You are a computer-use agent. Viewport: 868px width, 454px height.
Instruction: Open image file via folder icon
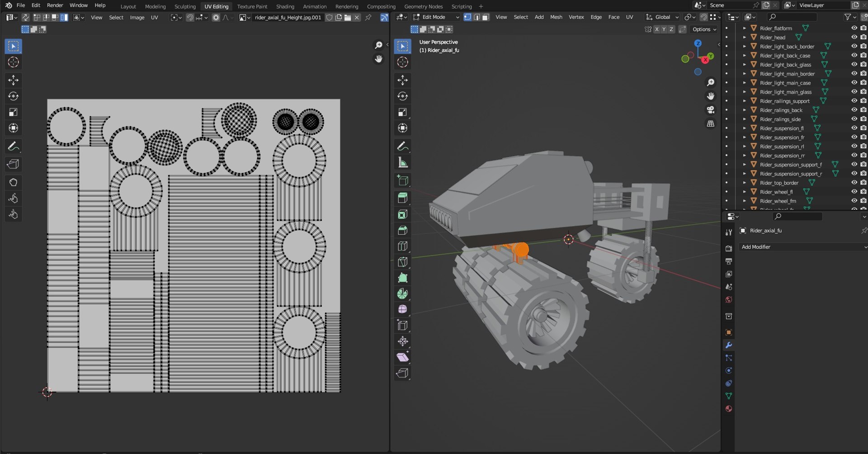click(348, 18)
